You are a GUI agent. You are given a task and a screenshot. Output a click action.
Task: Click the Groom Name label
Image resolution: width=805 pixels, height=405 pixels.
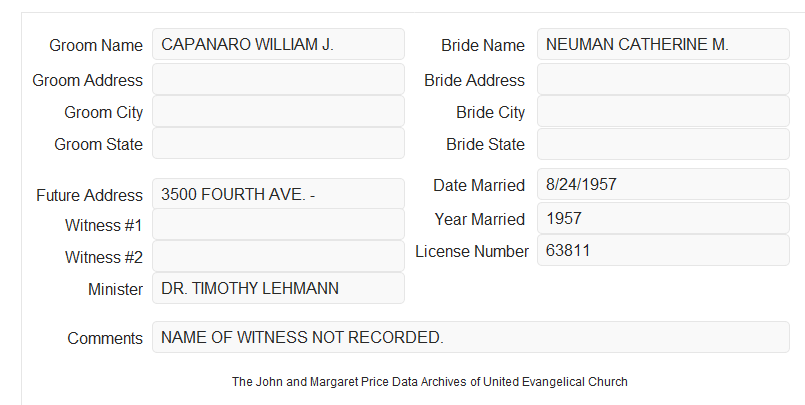[x=96, y=45]
